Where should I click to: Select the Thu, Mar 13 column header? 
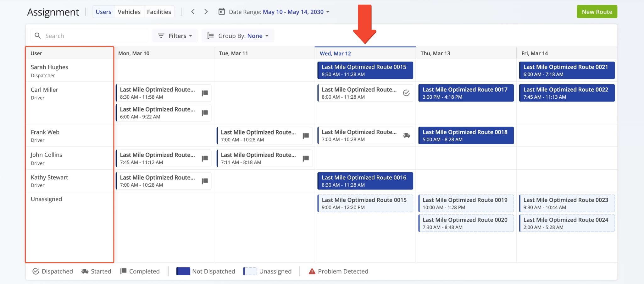[466, 53]
